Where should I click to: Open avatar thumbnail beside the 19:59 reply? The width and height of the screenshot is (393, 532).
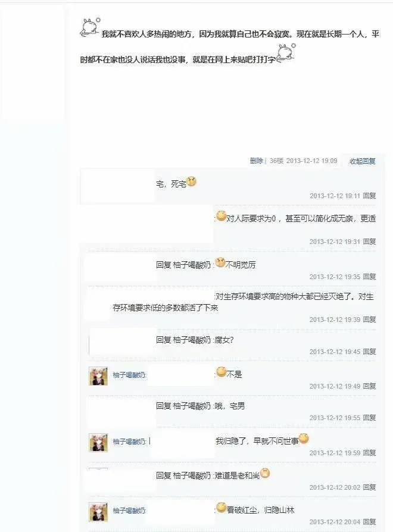click(x=98, y=442)
